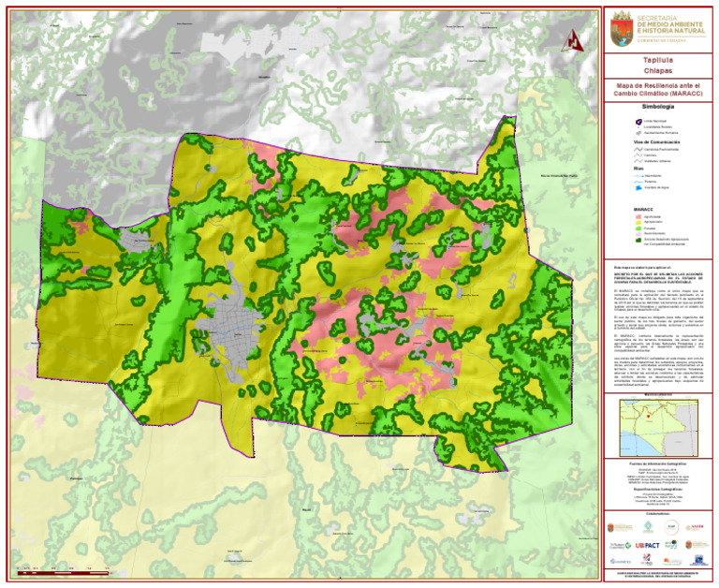Select the Caminos line symbol in legend
This screenshot has width=719, height=588.
638,155
